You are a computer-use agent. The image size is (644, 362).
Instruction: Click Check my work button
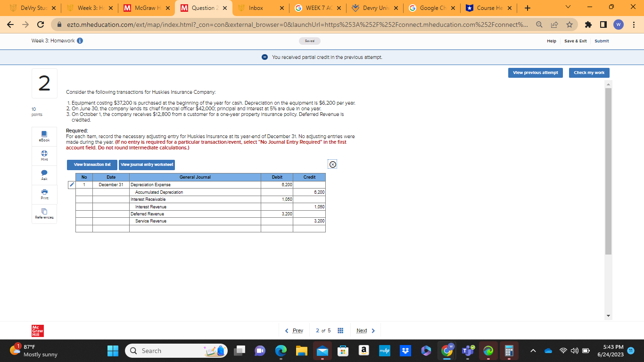pyautogui.click(x=589, y=73)
